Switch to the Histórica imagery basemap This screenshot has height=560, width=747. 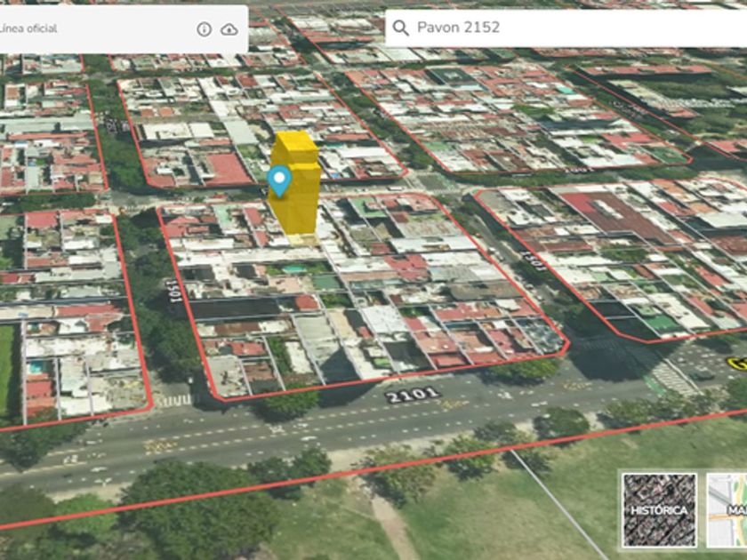click(x=659, y=509)
